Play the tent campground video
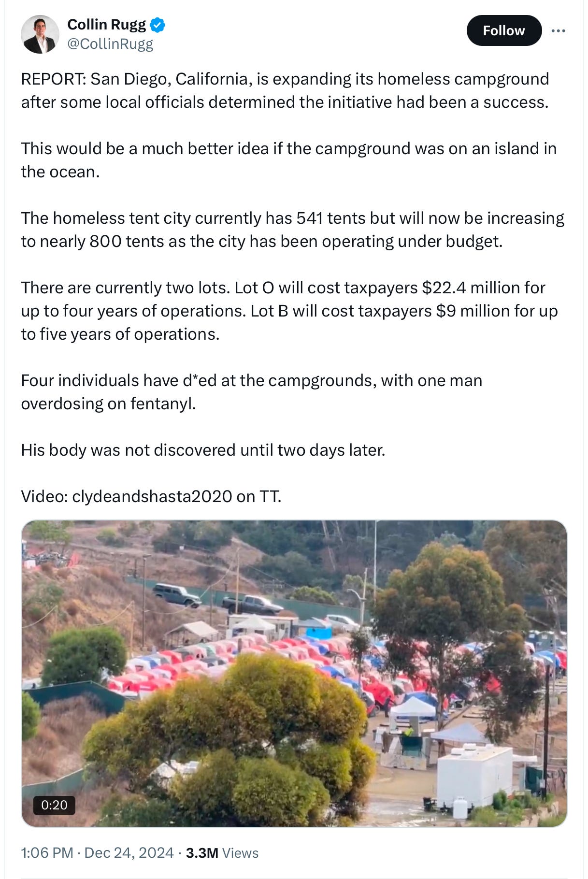Screen dimensions: 588x879 294,673
